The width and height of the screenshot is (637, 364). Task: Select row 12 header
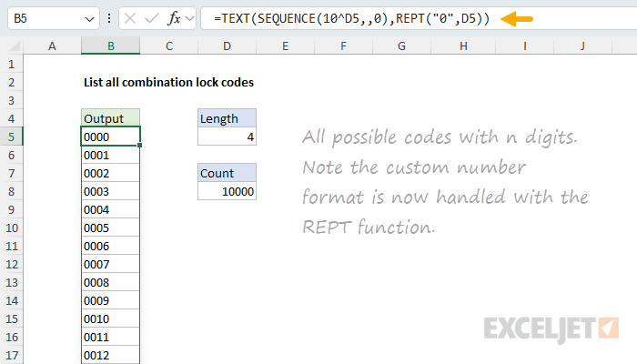(11, 265)
